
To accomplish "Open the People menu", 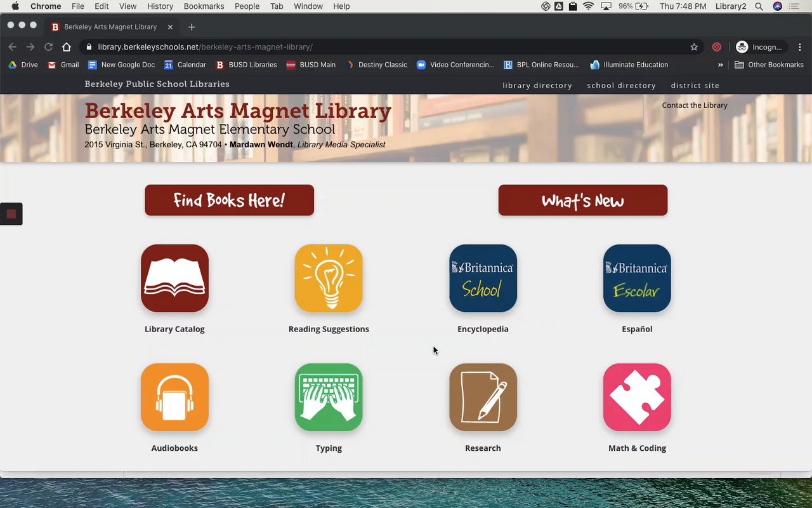I will [247, 6].
